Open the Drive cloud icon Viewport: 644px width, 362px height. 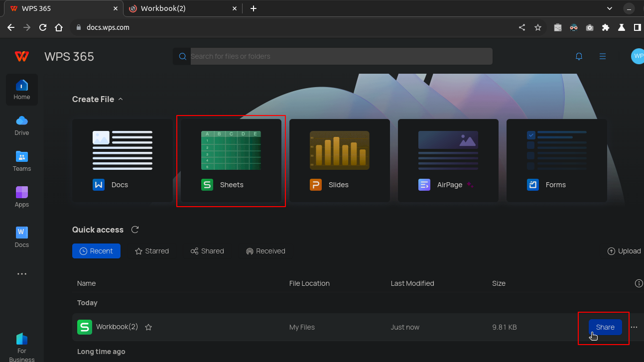point(22,121)
